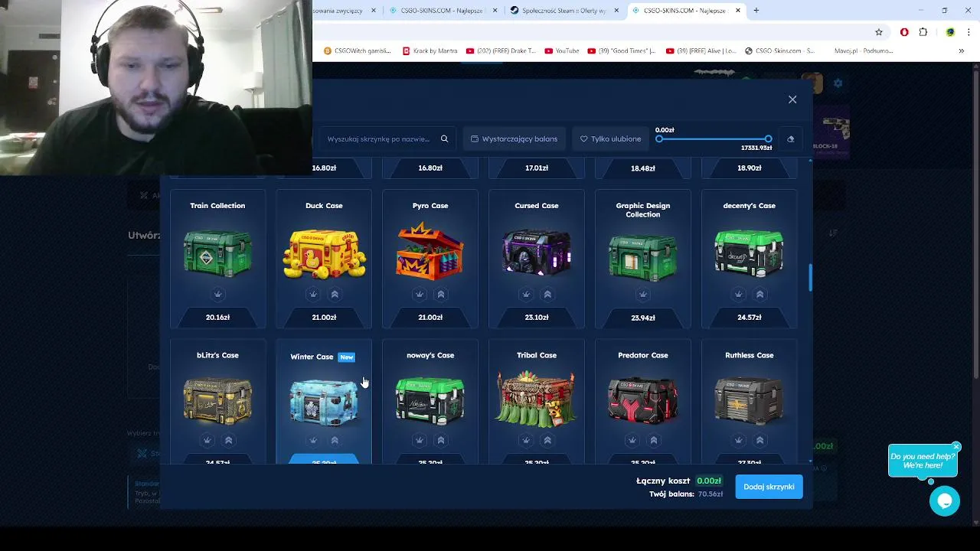Click the total cost value 0.00zł
980x551 pixels.
click(709, 481)
